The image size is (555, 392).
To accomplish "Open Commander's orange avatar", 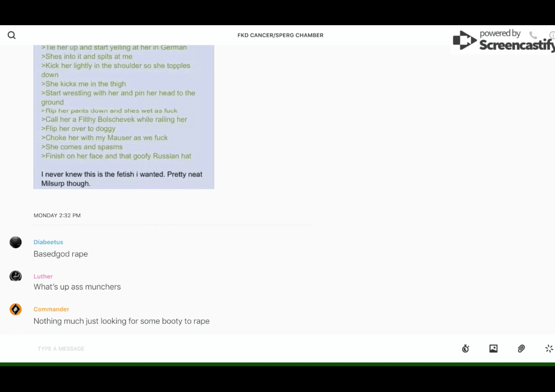I will pos(16,309).
